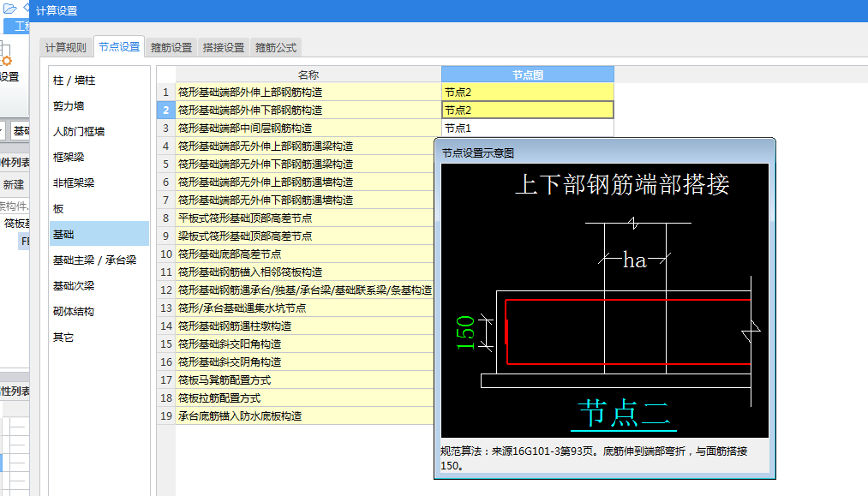This screenshot has height=496, width=868.
Task: Select row 筏板马凳筋配置方式
Action: coord(305,379)
